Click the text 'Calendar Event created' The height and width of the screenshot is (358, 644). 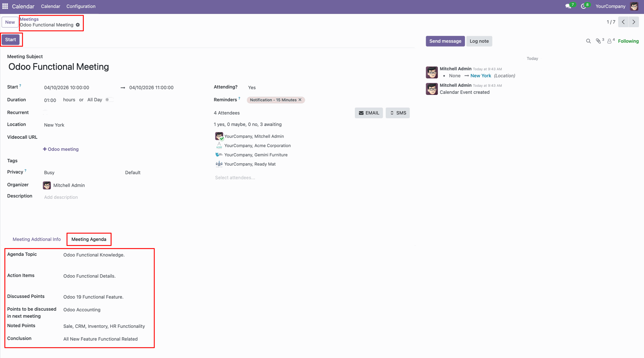tap(465, 92)
